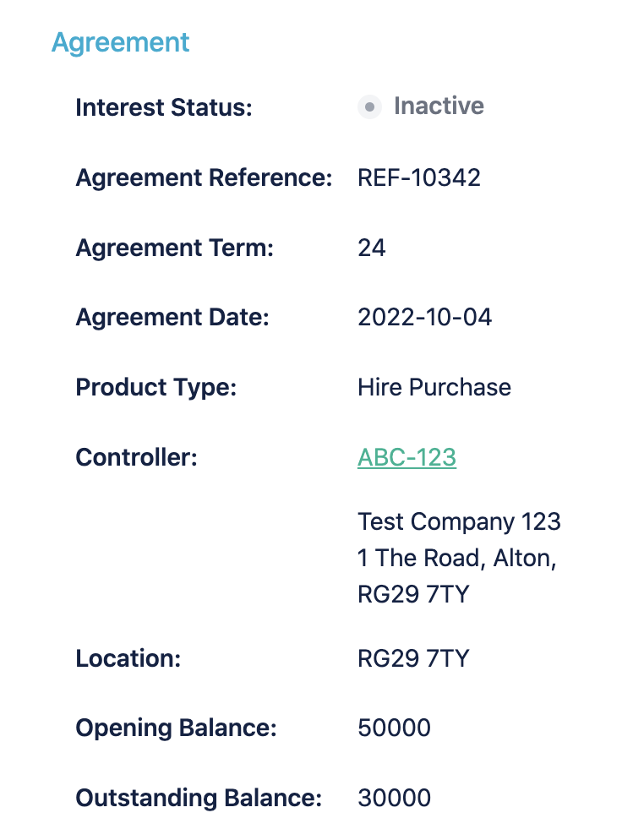Viewport: 644px width, 840px height.
Task: Select the Opening Balance value 50000
Action: pos(394,728)
